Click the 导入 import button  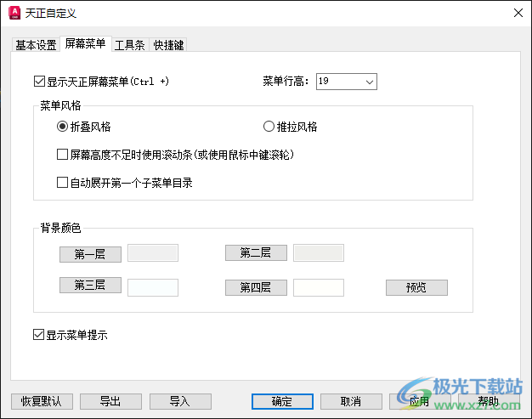(x=180, y=402)
